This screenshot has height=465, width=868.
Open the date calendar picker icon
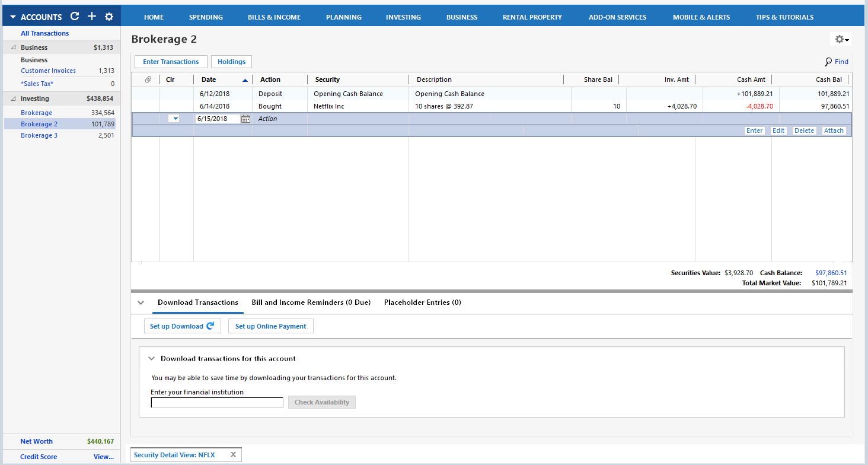(x=245, y=119)
